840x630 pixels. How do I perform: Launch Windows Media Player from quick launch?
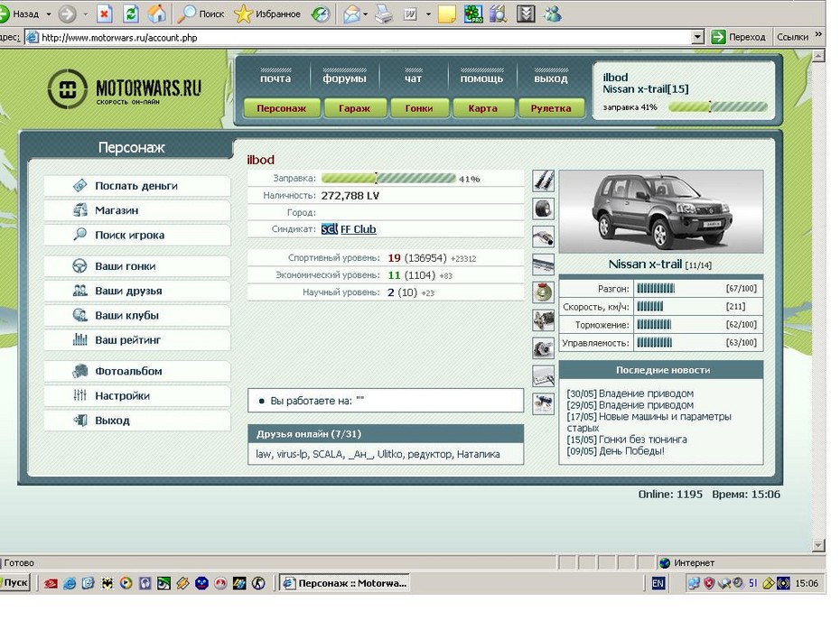[126, 583]
